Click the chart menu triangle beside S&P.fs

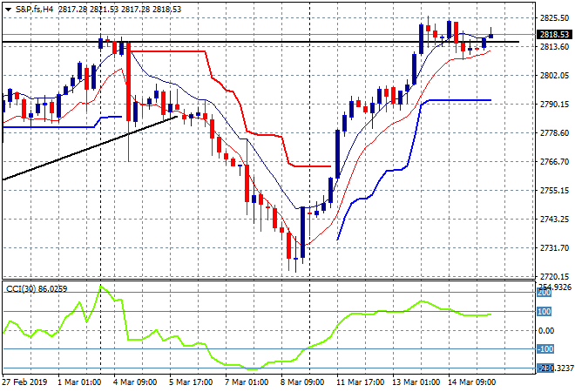click(x=8, y=10)
